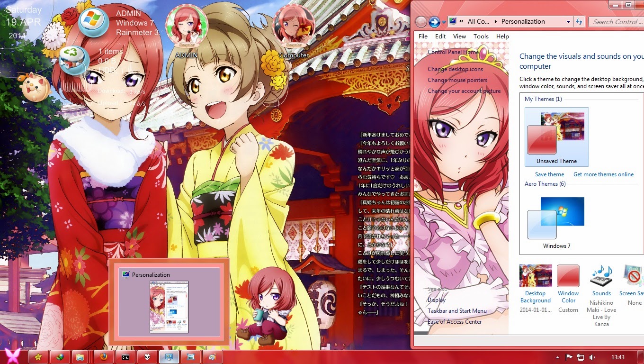644x364 pixels.
Task: Click the Show desktop strip
Action: coord(641,357)
